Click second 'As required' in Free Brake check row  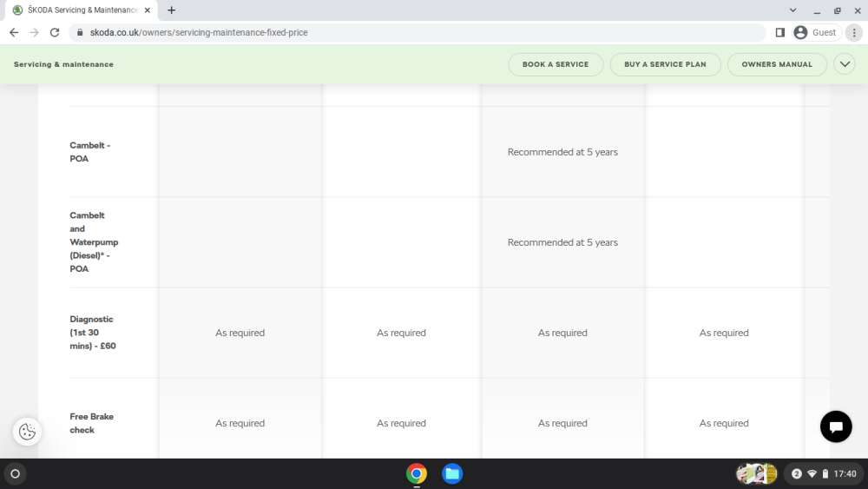pyautogui.click(x=401, y=423)
